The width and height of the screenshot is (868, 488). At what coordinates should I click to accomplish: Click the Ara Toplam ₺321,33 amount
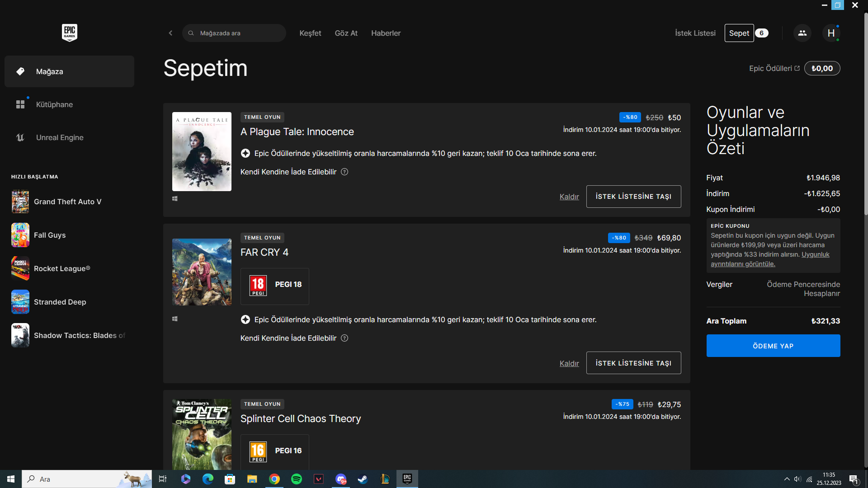(826, 321)
